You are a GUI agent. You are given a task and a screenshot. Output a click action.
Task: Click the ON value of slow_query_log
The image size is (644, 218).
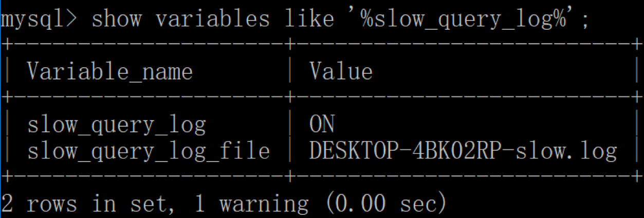(x=322, y=124)
